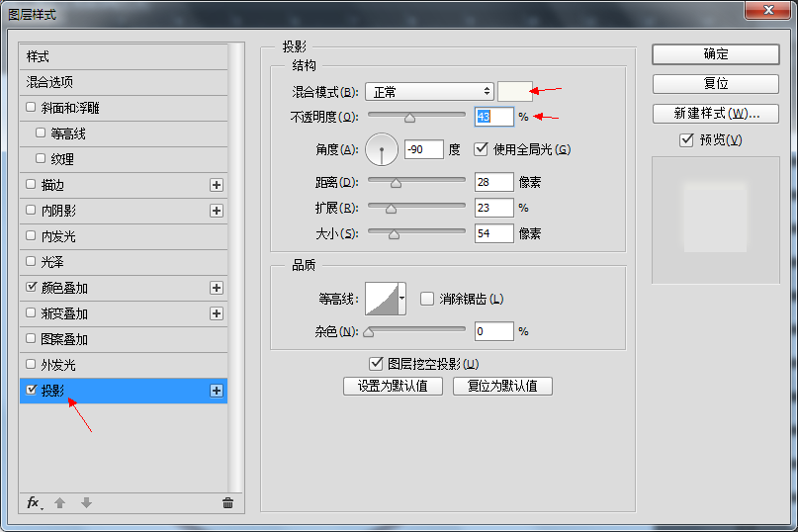Close the 图层样式 dialog
This screenshot has height=532, width=798.
[768, 10]
